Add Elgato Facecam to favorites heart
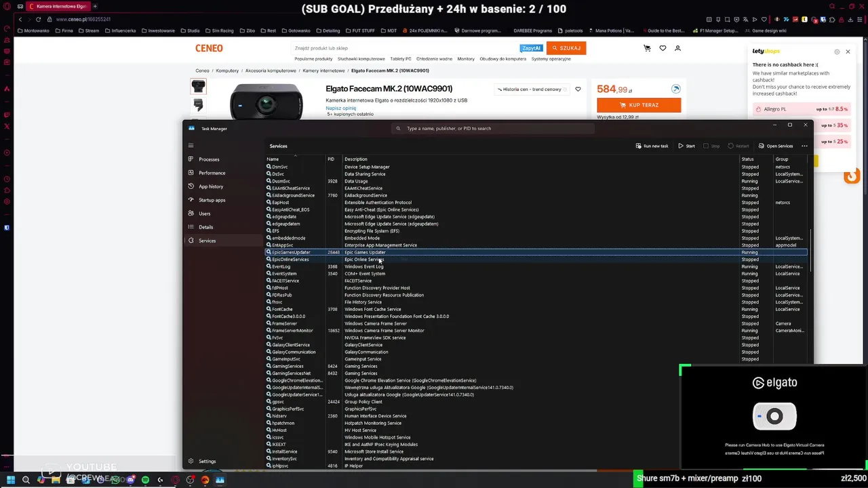Screen dimensions: 868x488 pyautogui.click(x=578, y=89)
